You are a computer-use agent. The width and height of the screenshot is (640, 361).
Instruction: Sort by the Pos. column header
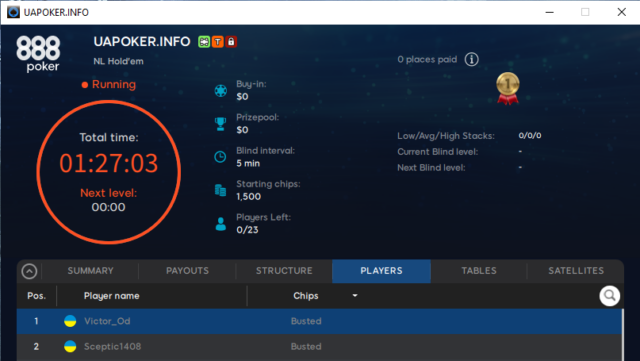click(36, 296)
